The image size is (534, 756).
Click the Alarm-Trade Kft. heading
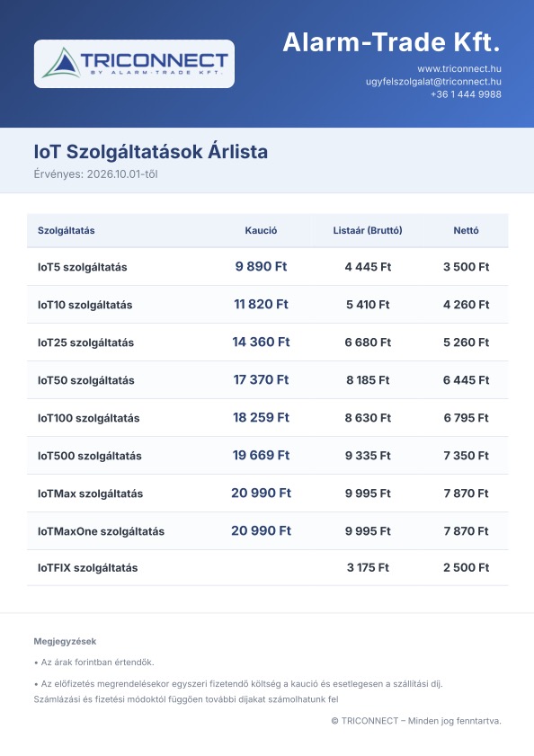(x=391, y=42)
